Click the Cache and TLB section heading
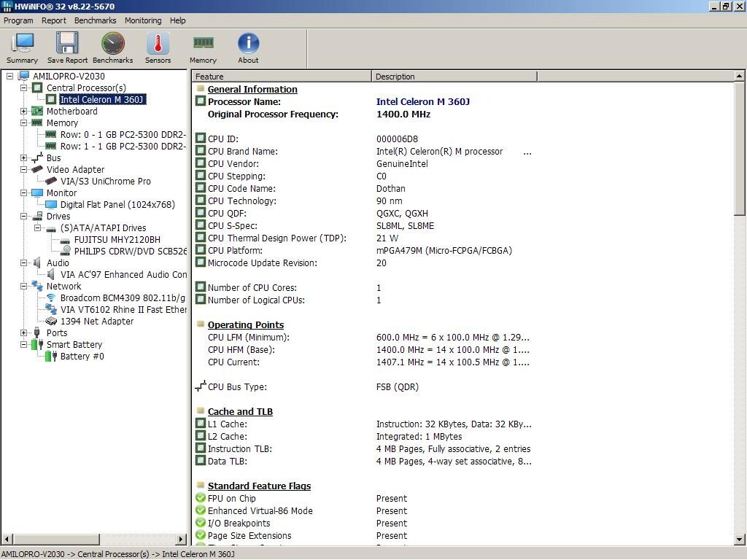This screenshot has height=560, width=747. [x=240, y=411]
